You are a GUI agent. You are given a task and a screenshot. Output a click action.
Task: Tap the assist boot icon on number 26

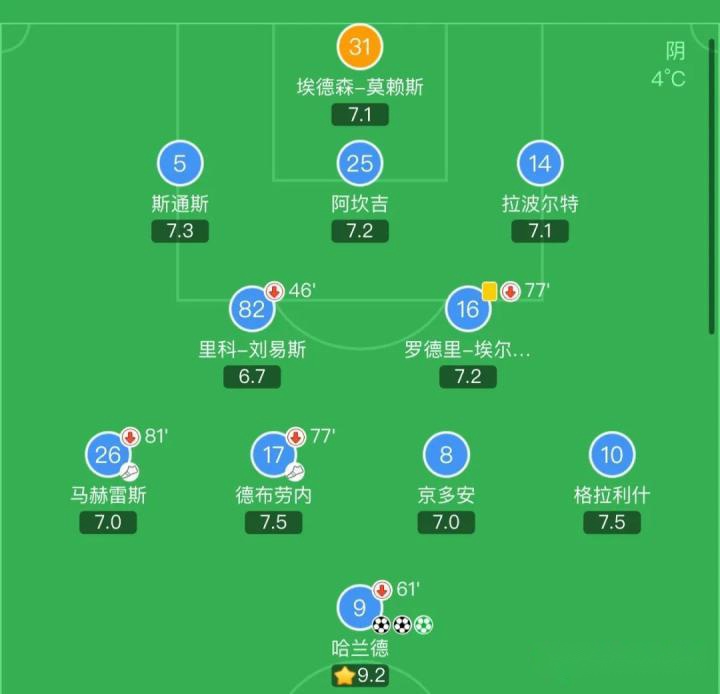pyautogui.click(x=129, y=471)
